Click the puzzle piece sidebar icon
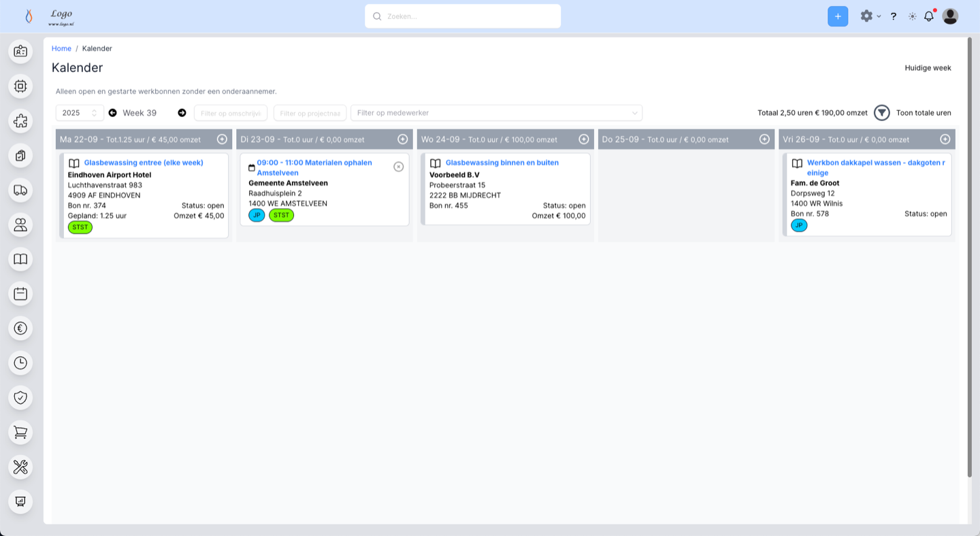The image size is (980, 536). [20, 121]
